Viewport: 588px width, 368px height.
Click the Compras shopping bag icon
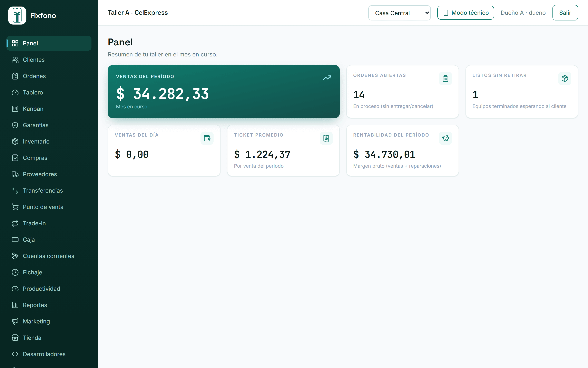[x=15, y=158]
